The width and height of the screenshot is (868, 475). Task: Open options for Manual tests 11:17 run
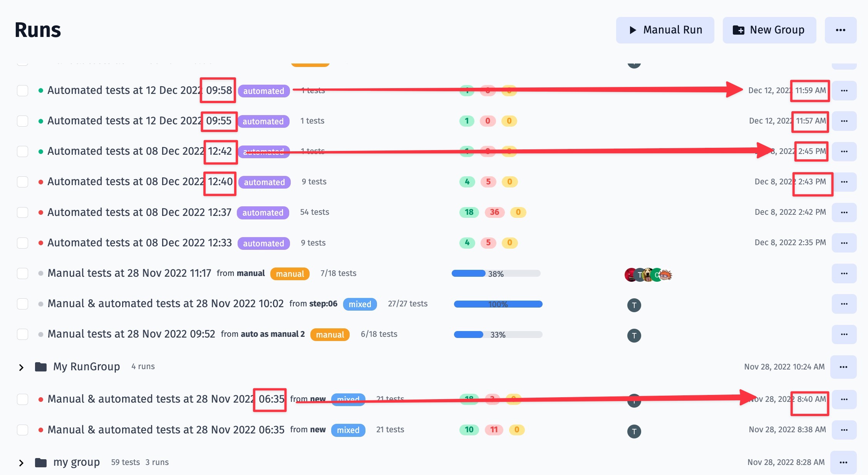coord(844,273)
